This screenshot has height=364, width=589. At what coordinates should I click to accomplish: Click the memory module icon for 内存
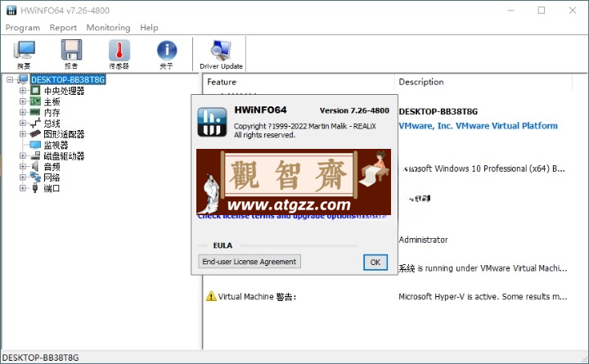click(35, 112)
